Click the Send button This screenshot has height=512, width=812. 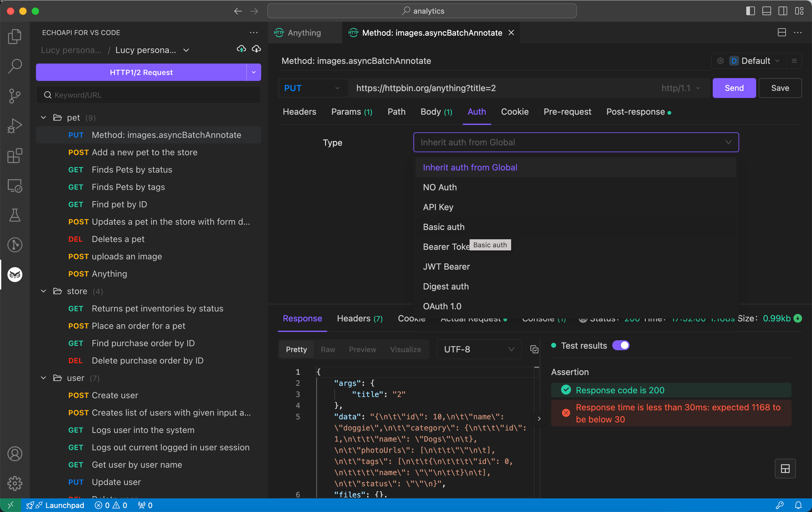pos(734,88)
